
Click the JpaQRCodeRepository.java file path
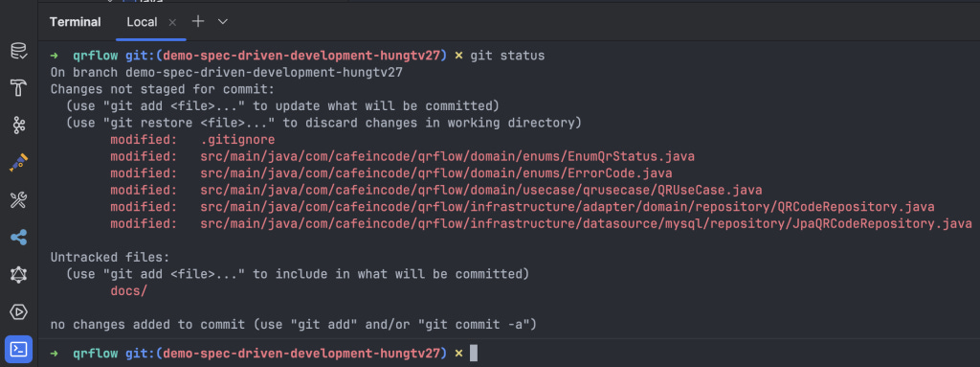tap(587, 223)
